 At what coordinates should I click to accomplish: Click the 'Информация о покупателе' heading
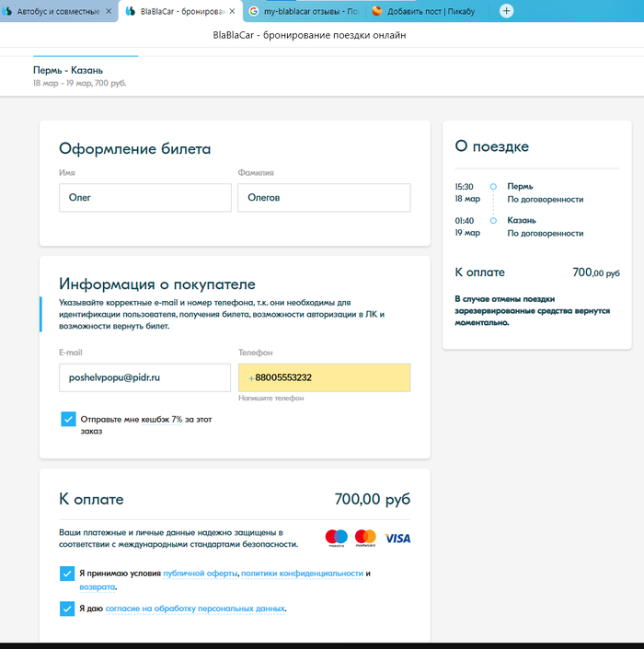(157, 284)
